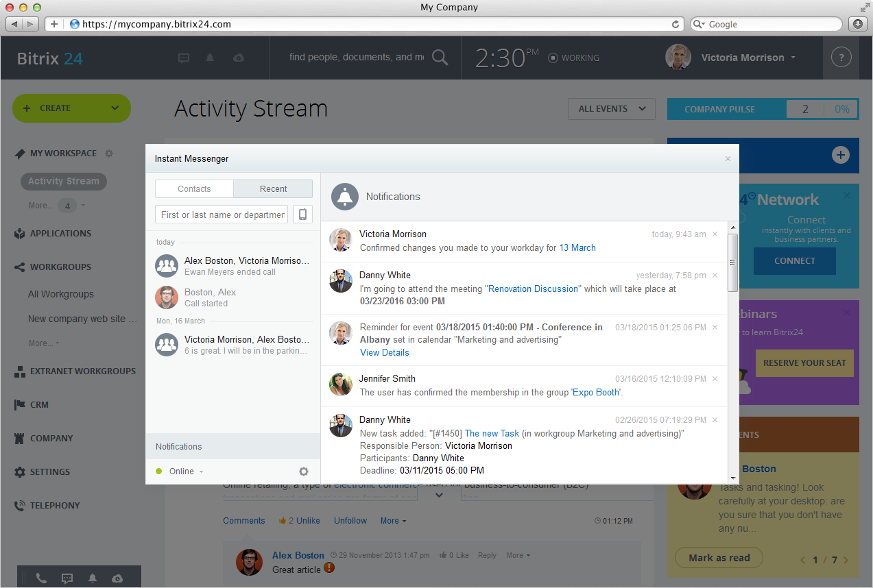Open messenger settings gear icon

pos(304,471)
